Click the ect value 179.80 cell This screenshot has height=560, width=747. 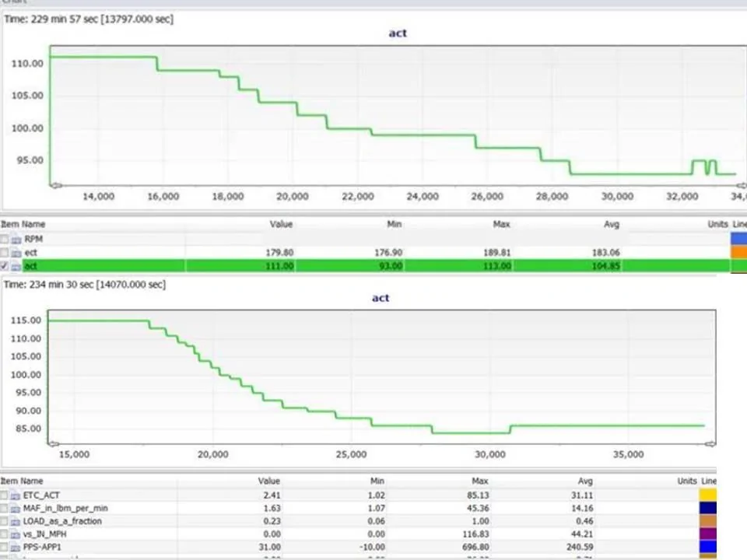279,253
